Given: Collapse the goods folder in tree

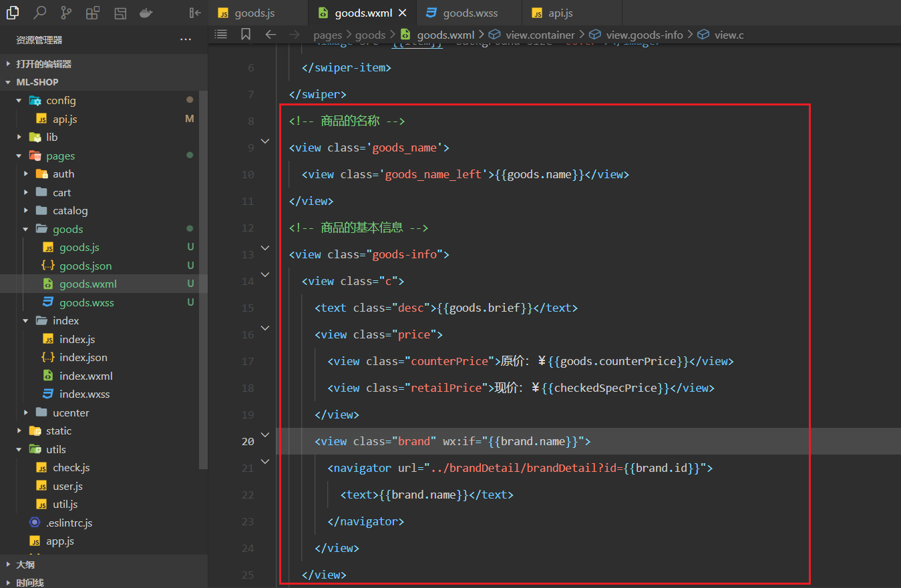Looking at the screenshot, I should click(x=26, y=229).
